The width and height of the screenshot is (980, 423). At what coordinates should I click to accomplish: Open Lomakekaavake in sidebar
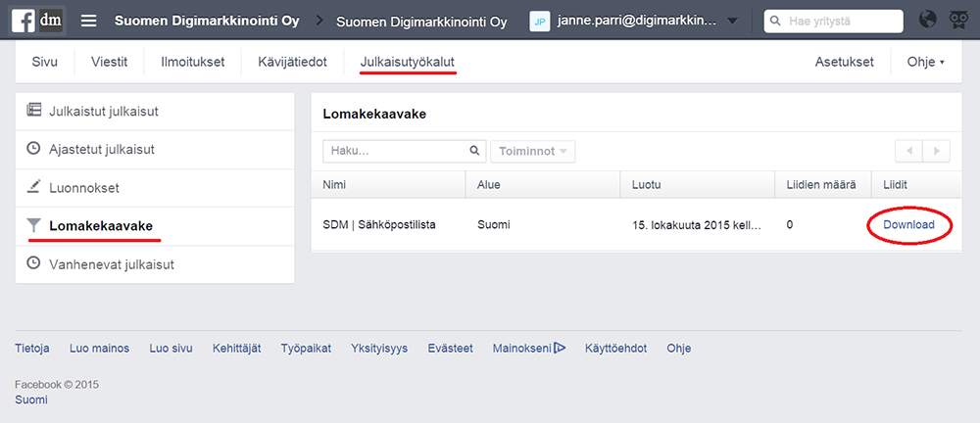[155, 226]
